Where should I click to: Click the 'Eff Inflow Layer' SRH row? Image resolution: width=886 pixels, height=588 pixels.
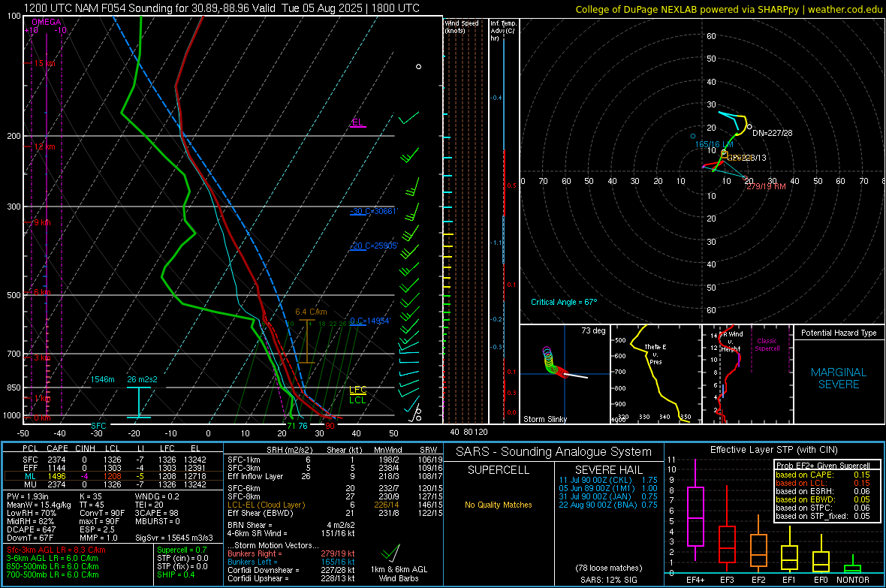coord(335,476)
